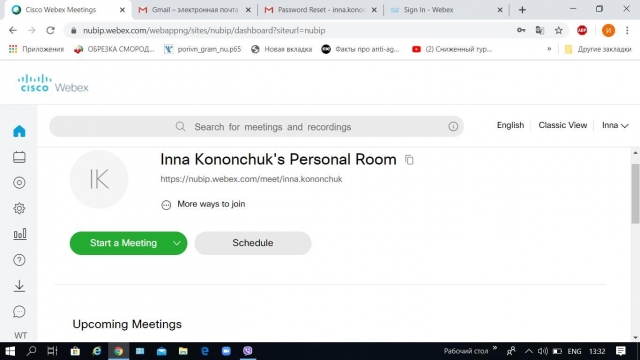The width and height of the screenshot is (640, 360).
Task: Show hidden system tray icons
Action: tap(529, 351)
